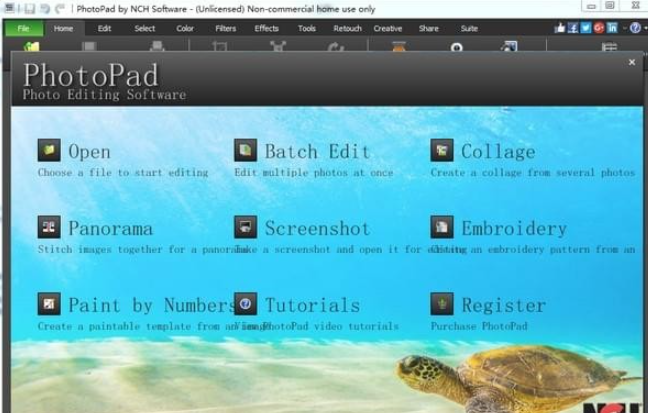Image resolution: width=648 pixels, height=413 pixels.
Task: Click the Panorama icon
Action: pos(49,227)
